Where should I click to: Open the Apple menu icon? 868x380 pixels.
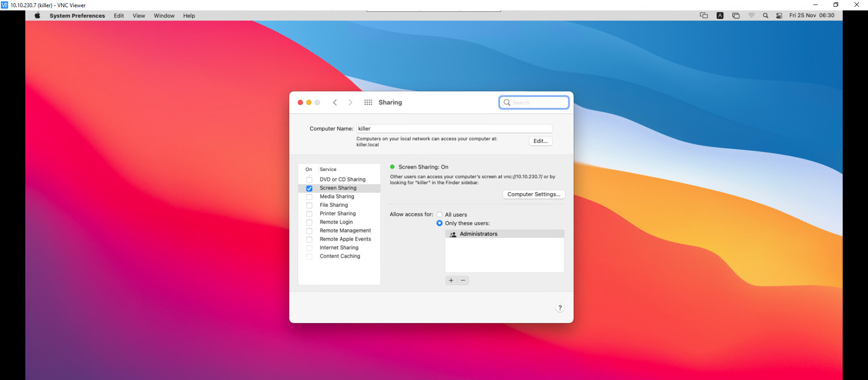(x=38, y=15)
